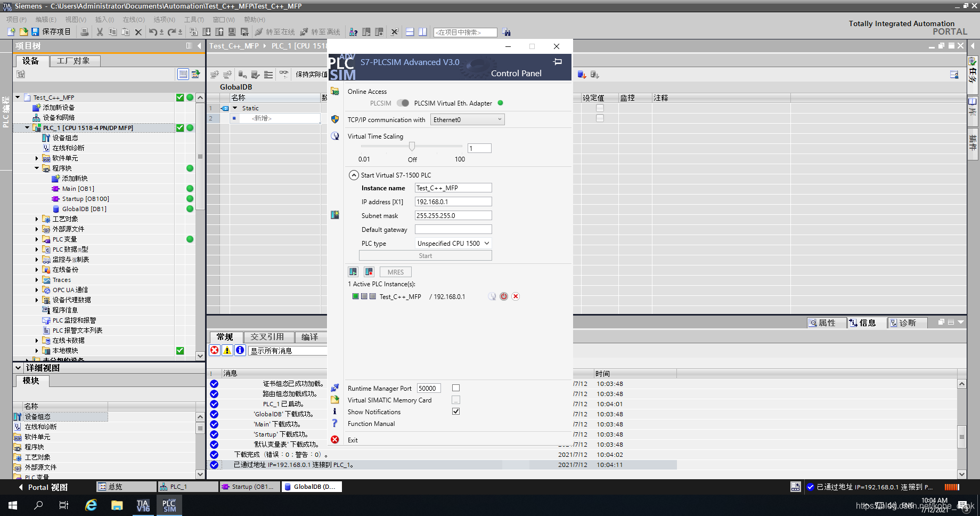Expand the PLC 变量 tree node

(x=37, y=239)
